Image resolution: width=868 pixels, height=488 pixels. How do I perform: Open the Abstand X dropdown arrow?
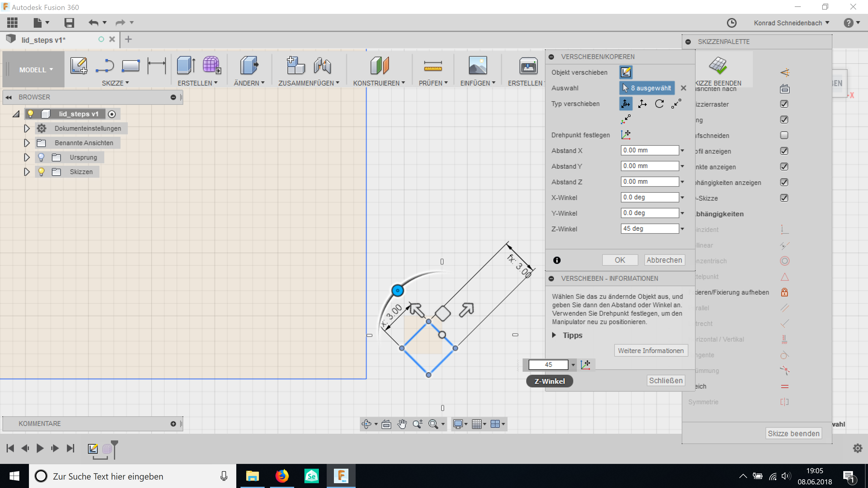(x=682, y=151)
